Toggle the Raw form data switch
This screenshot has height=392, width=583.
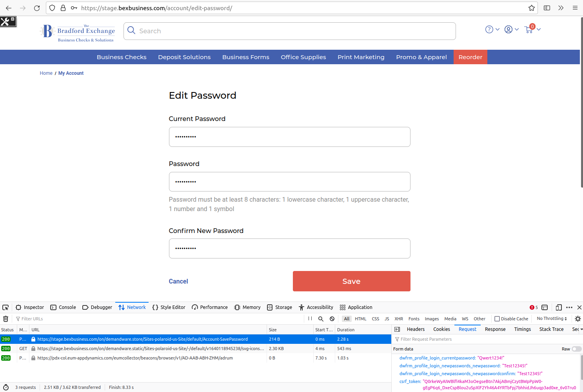[576, 349]
